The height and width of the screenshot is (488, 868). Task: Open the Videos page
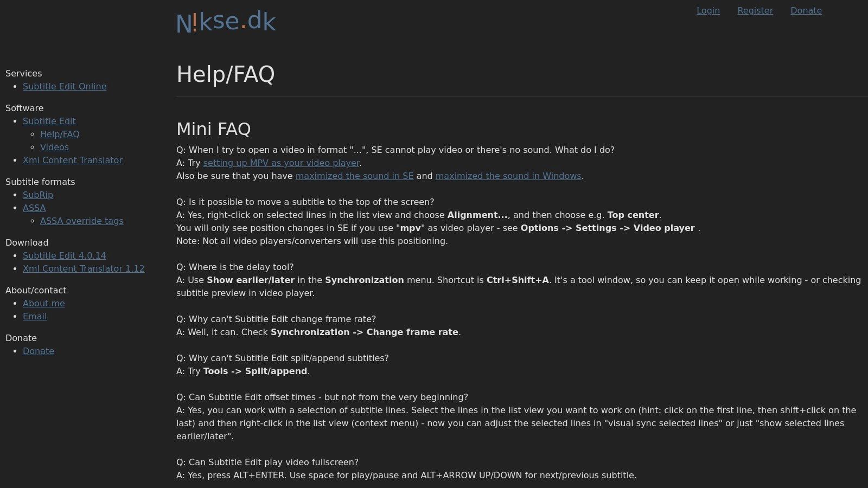54,147
